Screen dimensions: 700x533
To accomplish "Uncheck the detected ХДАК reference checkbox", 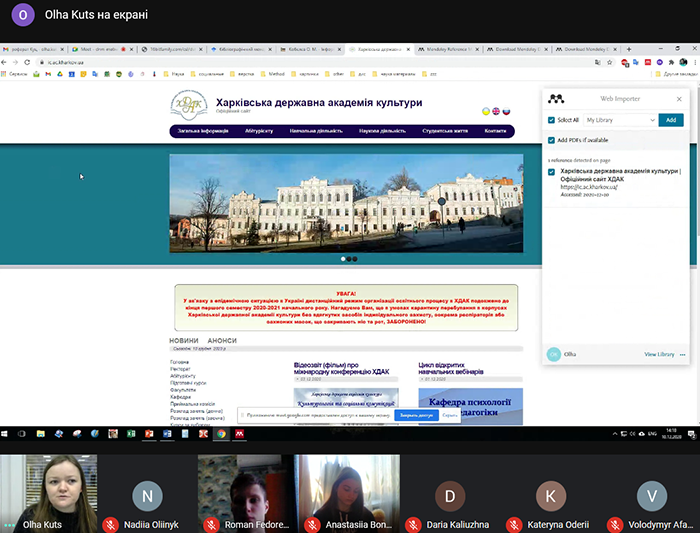I will pos(551,172).
